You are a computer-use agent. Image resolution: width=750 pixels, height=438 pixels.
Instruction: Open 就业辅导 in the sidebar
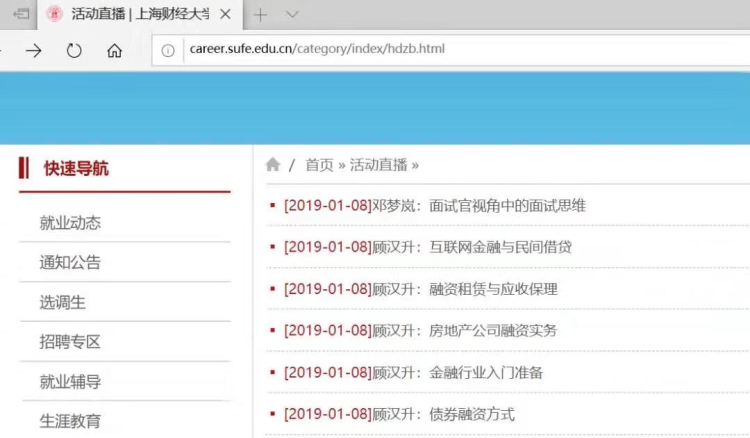tap(70, 381)
